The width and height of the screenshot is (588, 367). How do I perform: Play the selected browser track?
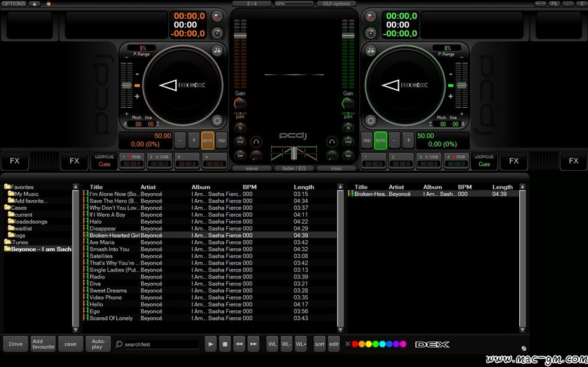(x=211, y=344)
